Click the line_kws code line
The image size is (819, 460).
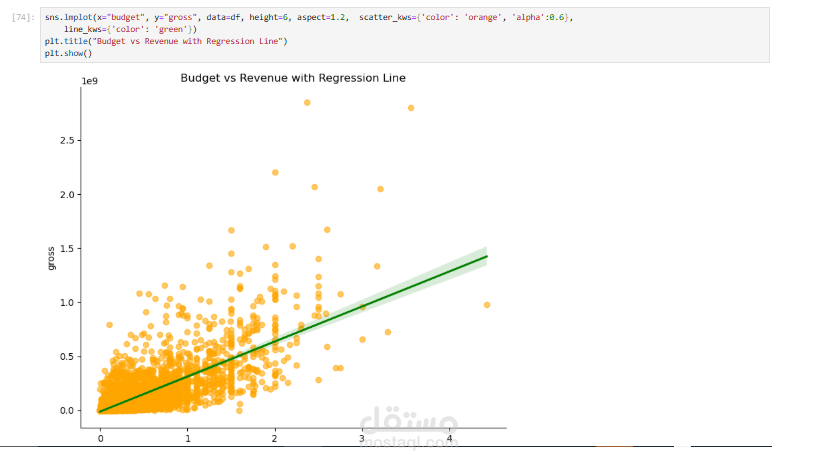point(131,29)
